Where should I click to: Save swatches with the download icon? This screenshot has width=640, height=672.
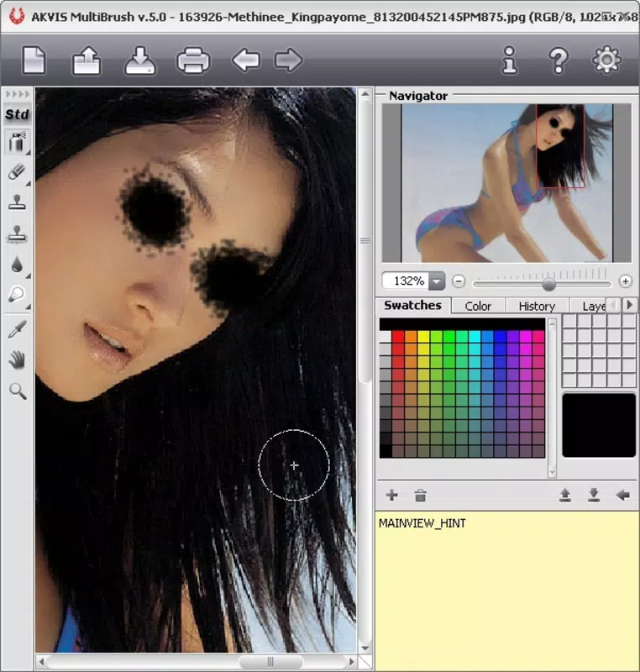pyautogui.click(x=593, y=496)
